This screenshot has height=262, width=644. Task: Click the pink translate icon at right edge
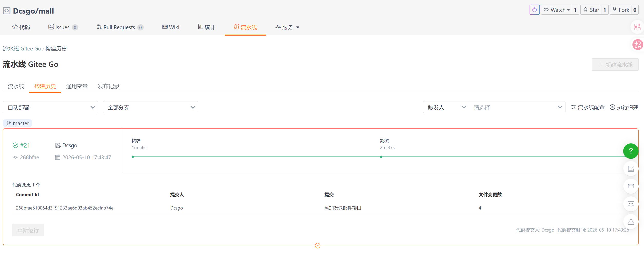pyautogui.click(x=638, y=45)
